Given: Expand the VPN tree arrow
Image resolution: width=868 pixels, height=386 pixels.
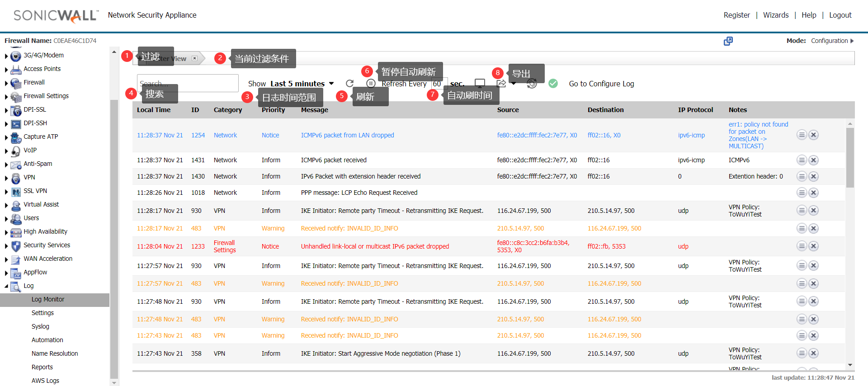Looking at the screenshot, I should click(x=6, y=179).
